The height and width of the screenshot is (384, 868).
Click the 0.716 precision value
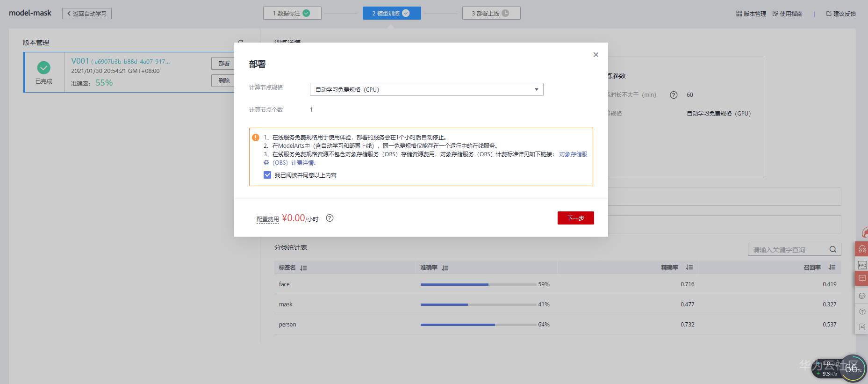(x=688, y=284)
